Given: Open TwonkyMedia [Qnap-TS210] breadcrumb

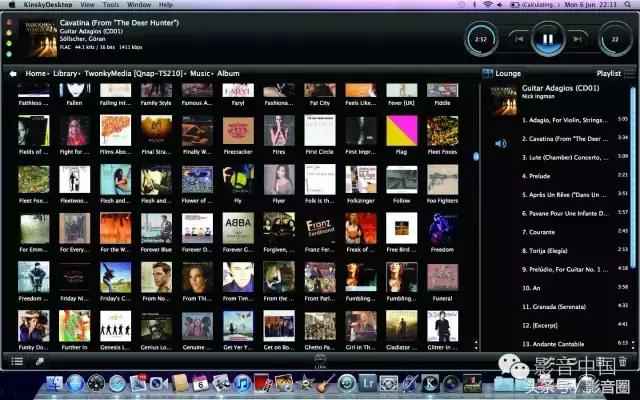Looking at the screenshot, I should click(133, 73).
